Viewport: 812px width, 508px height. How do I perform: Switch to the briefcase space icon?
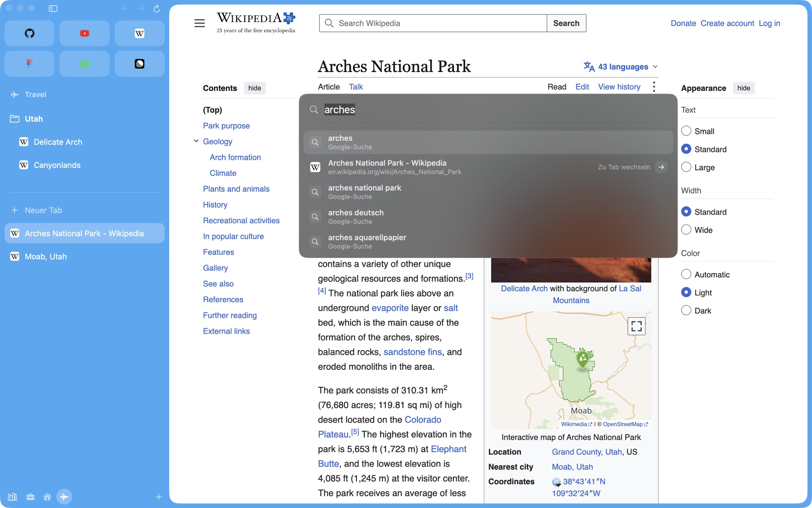(30, 496)
